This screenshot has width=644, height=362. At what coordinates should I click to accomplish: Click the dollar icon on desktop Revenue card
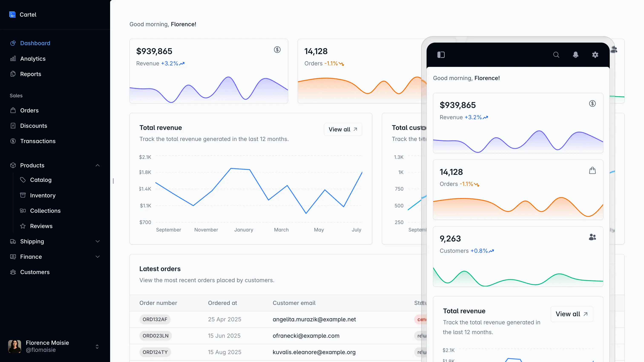277,50
